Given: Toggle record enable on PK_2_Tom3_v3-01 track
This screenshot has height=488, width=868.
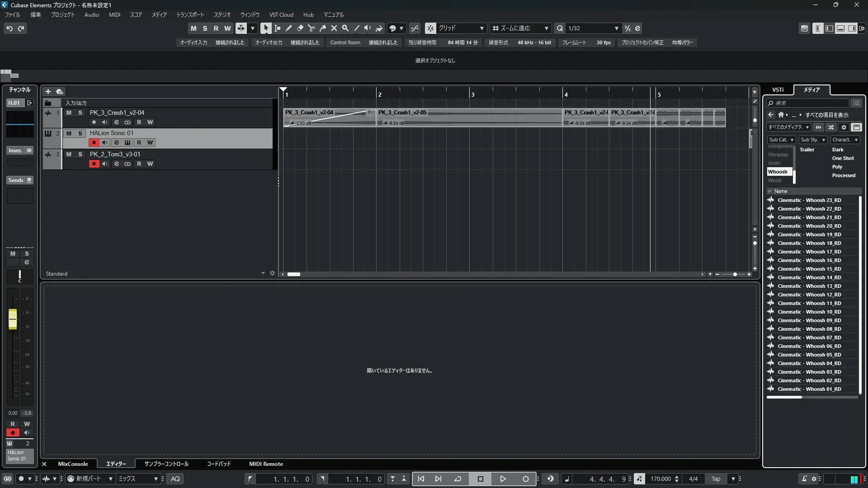Looking at the screenshot, I should (94, 164).
